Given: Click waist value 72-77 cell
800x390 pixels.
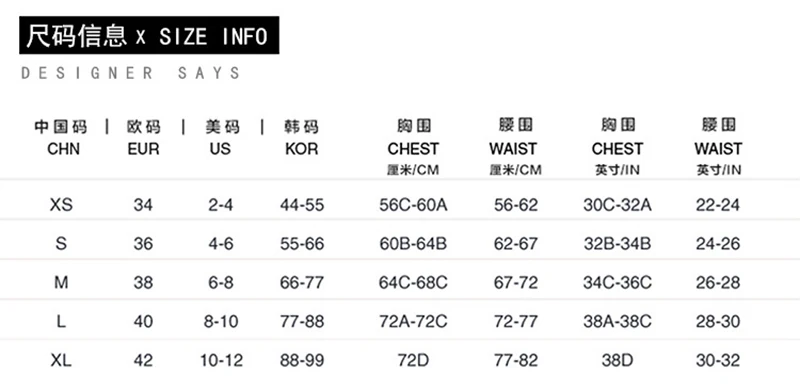Looking at the screenshot, I should (516, 322).
